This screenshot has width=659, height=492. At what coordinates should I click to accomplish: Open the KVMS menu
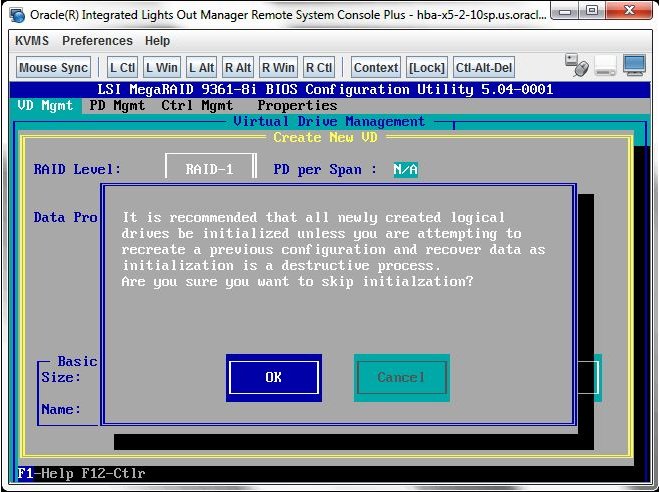pyautogui.click(x=32, y=41)
